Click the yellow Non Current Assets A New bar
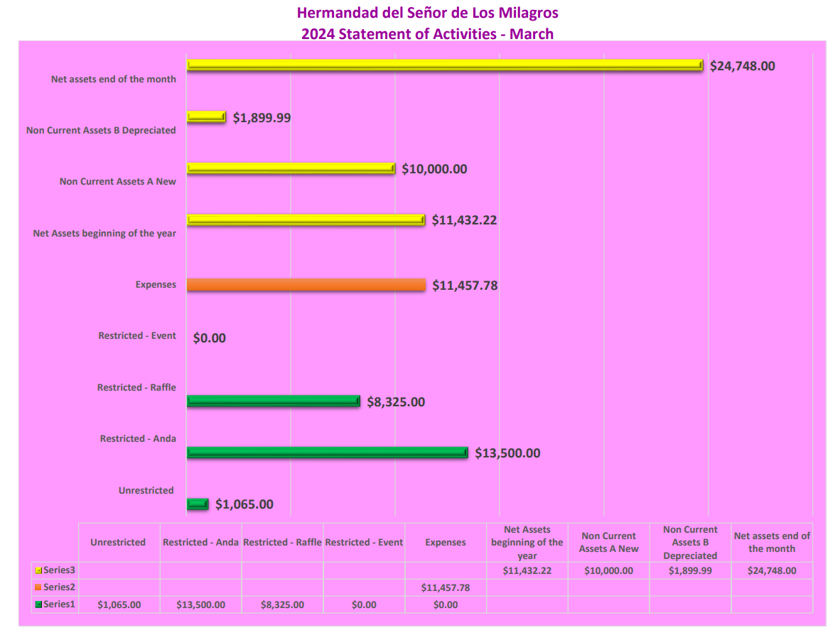The width and height of the screenshot is (840, 640). [291, 168]
